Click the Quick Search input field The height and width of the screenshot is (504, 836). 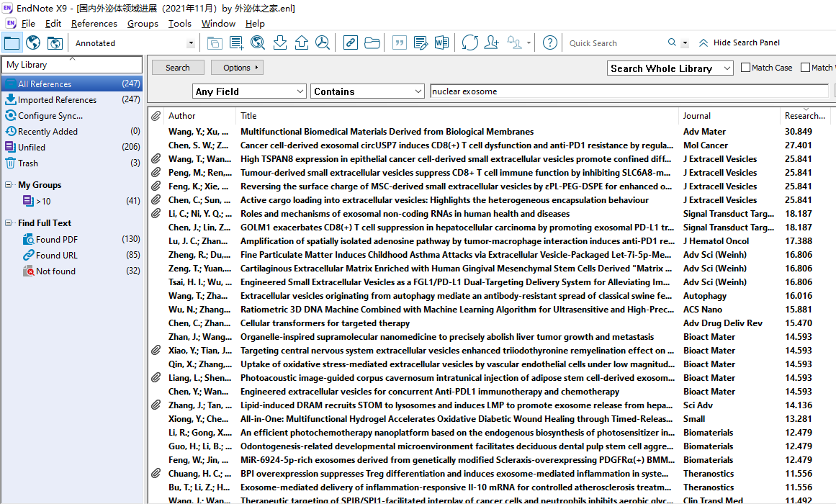point(616,43)
